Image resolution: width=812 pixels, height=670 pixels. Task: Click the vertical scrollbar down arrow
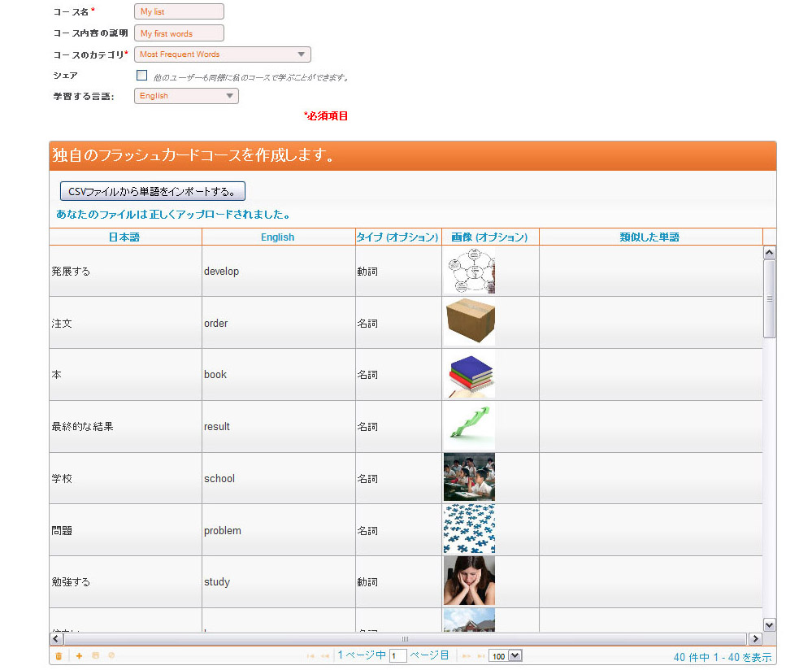coord(770,625)
